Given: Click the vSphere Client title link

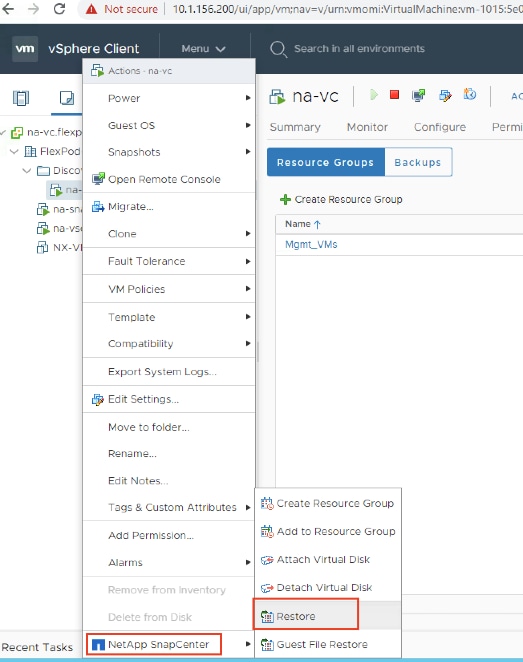Looking at the screenshot, I should point(94,49).
